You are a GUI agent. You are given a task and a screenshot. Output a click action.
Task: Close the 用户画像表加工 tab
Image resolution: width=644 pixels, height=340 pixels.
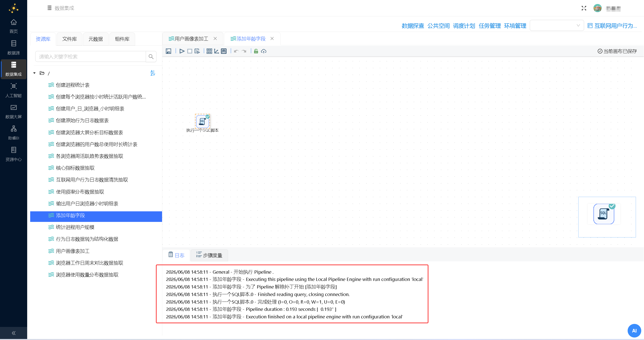click(x=215, y=38)
